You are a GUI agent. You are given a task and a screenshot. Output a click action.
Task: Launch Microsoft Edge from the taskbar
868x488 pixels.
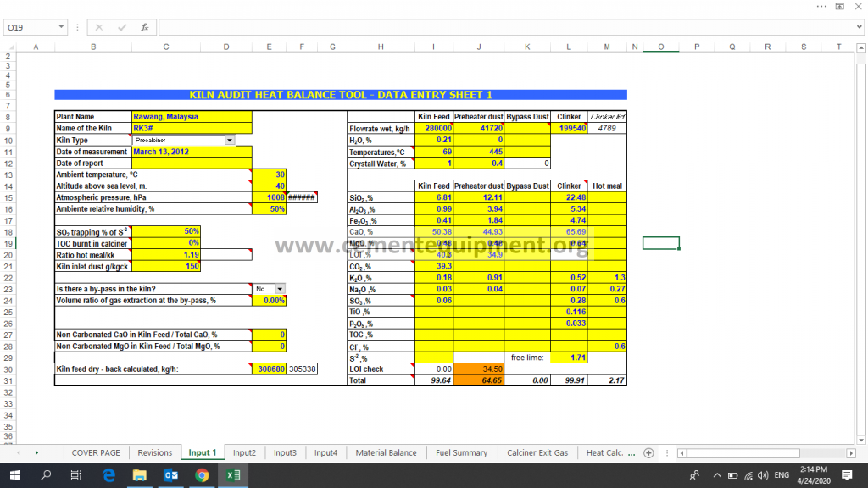pyautogui.click(x=110, y=475)
